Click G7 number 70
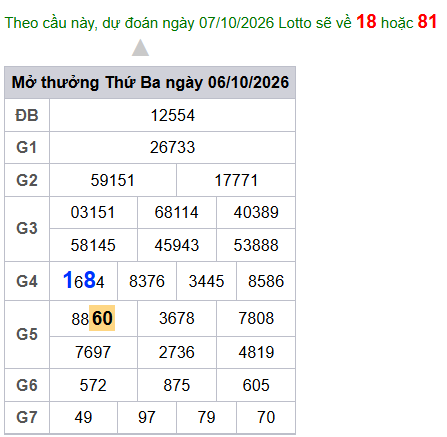The image size is (447, 437). 266,417
